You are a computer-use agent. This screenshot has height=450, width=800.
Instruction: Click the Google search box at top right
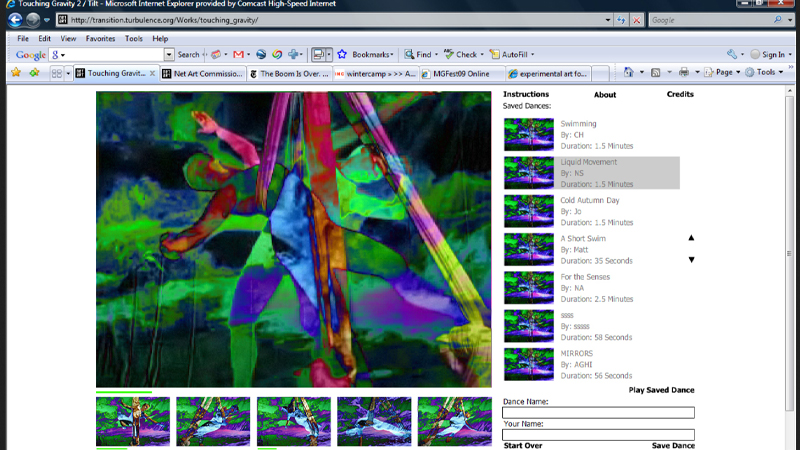pyautogui.click(x=711, y=20)
